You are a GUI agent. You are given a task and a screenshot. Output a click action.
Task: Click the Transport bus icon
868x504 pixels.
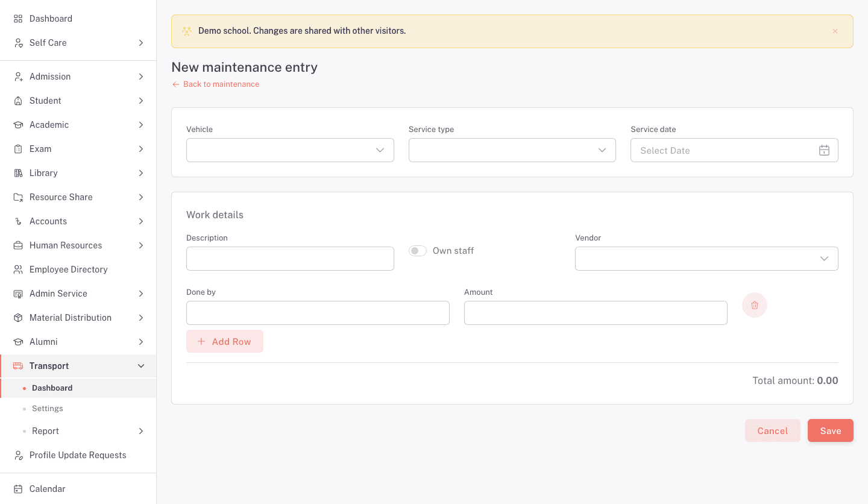tap(18, 366)
